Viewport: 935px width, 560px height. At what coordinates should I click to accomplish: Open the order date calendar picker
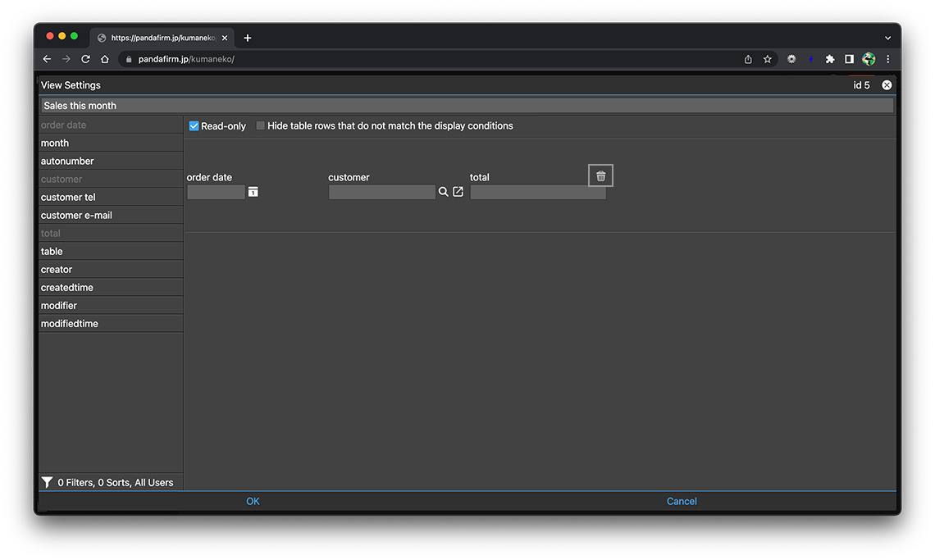253,192
